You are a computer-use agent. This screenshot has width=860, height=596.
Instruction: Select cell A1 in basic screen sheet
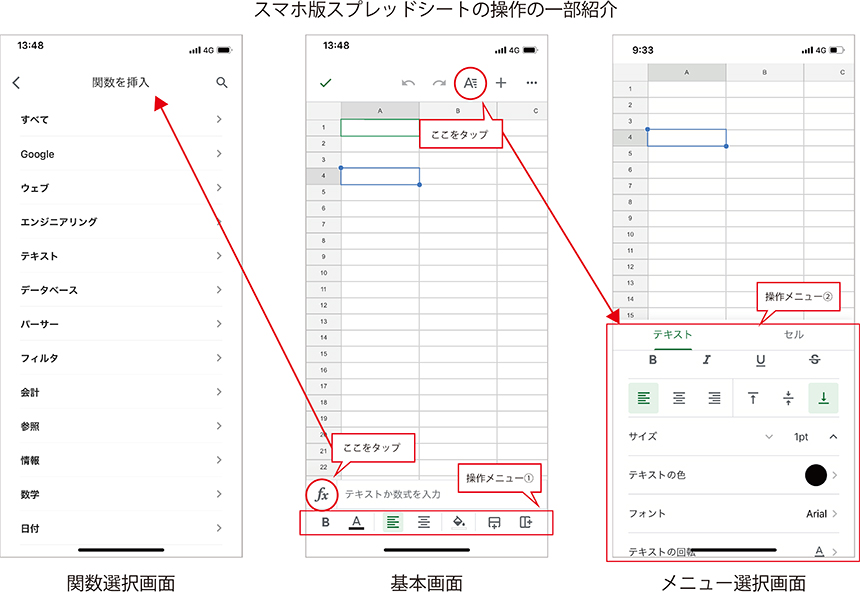tap(380, 128)
